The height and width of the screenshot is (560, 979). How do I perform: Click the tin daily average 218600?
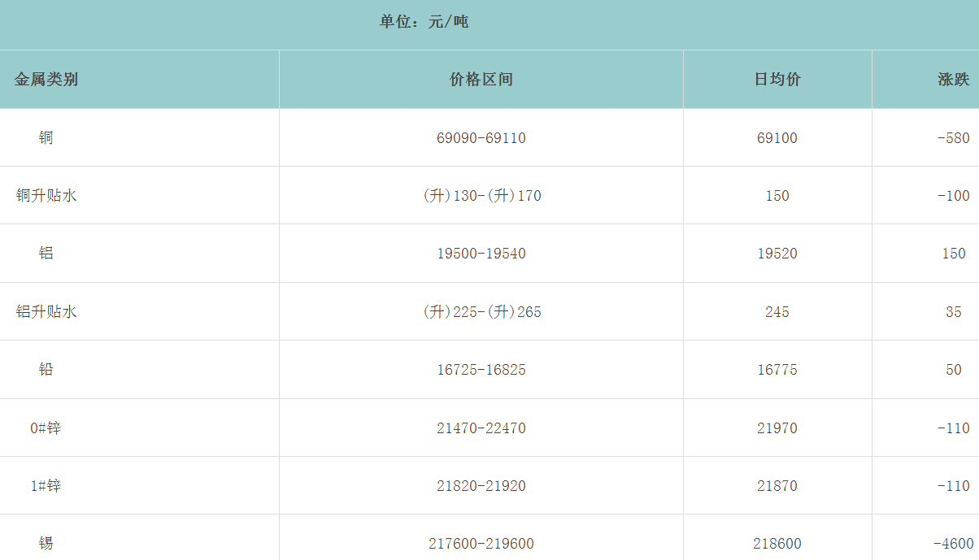[777, 544]
